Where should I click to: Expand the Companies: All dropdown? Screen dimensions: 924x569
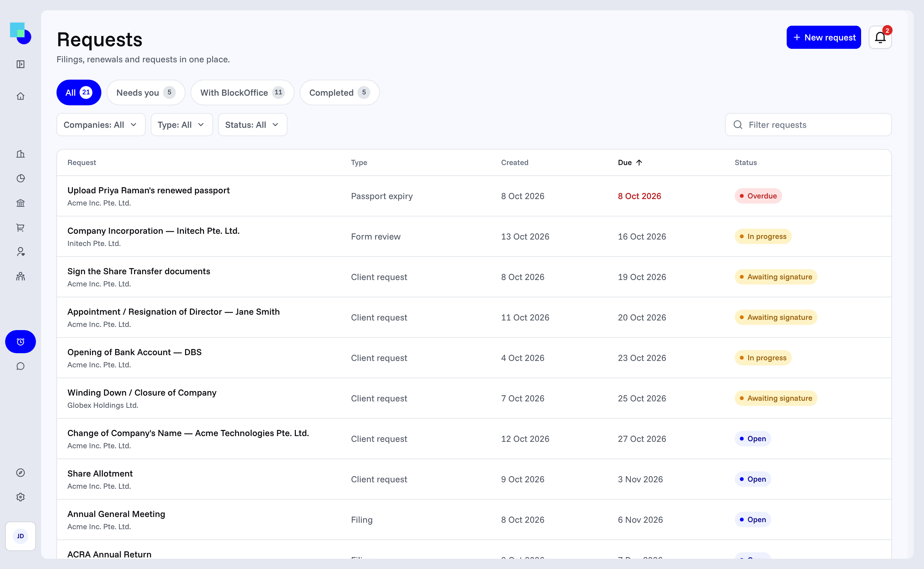(101, 125)
